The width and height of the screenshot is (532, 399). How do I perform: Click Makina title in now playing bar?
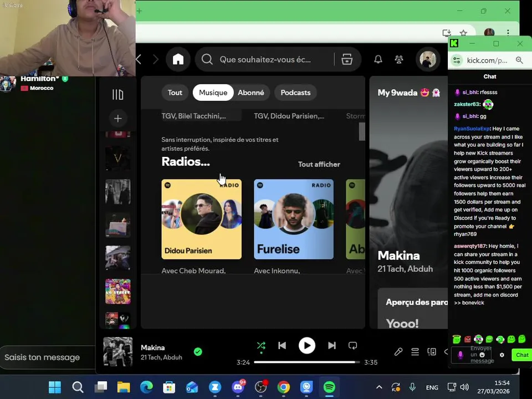[x=153, y=347]
